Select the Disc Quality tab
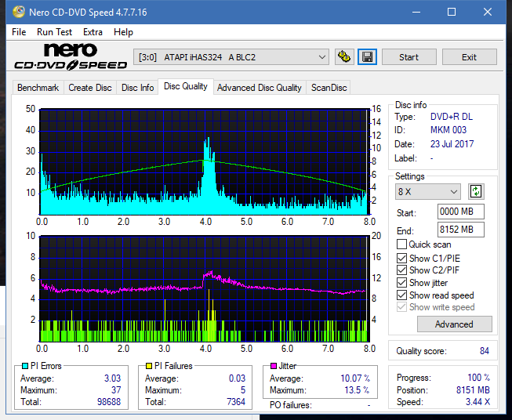This screenshot has width=512, height=420. pyautogui.click(x=186, y=86)
